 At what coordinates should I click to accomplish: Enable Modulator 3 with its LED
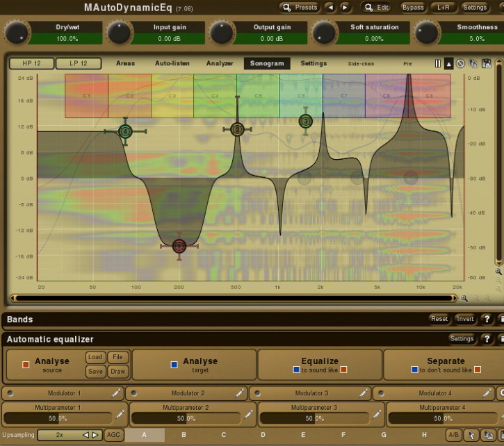[x=257, y=393]
